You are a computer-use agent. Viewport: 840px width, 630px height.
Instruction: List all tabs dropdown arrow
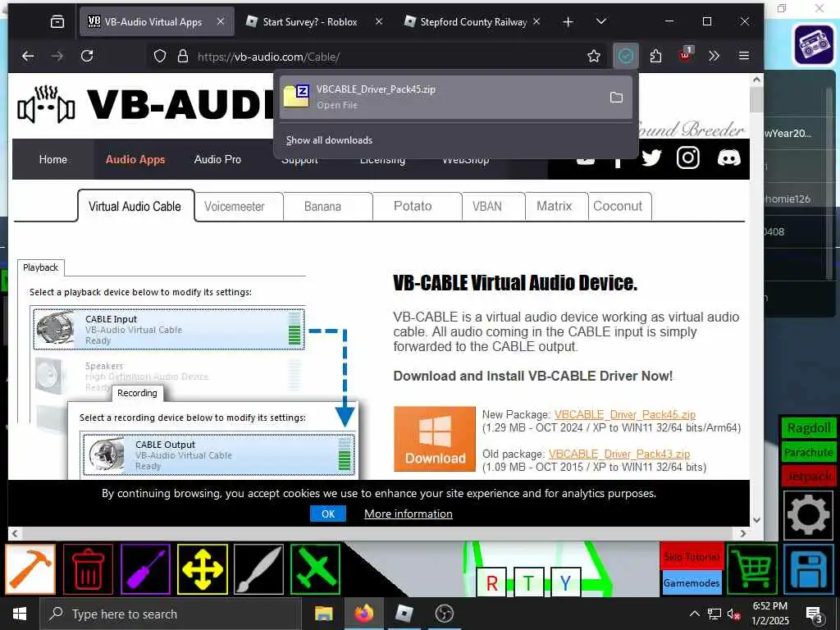click(601, 21)
